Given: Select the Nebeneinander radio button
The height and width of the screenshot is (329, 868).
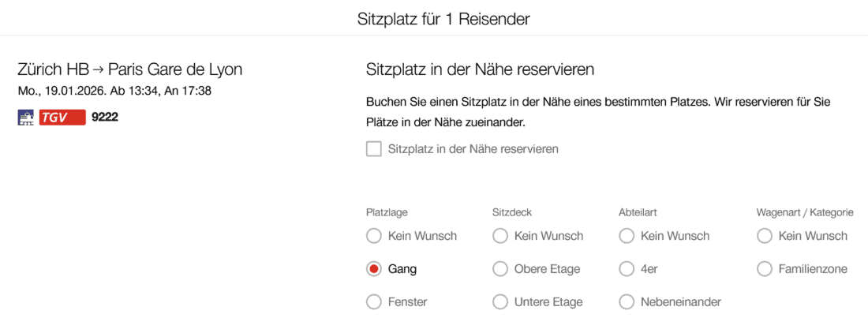Looking at the screenshot, I should (627, 302).
